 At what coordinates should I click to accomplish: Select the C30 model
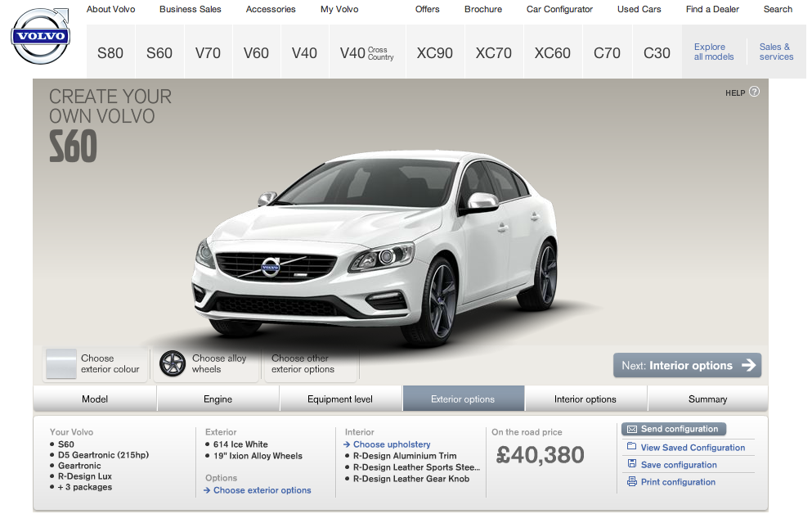pyautogui.click(x=657, y=53)
